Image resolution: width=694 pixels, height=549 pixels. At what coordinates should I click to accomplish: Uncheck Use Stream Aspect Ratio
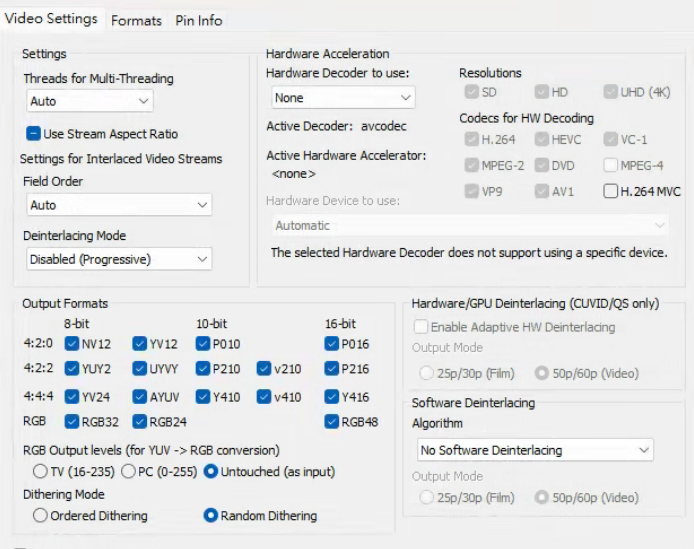point(33,134)
